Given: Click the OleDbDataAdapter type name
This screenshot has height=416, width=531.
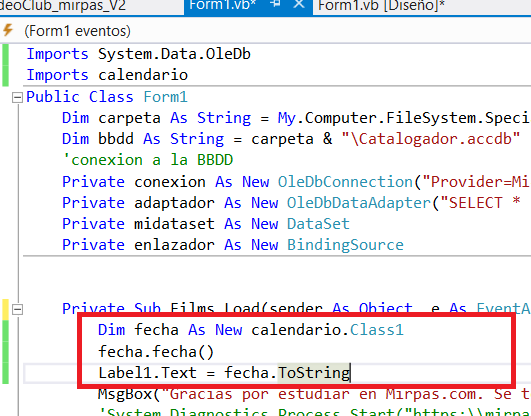Looking at the screenshot, I should (359, 203).
